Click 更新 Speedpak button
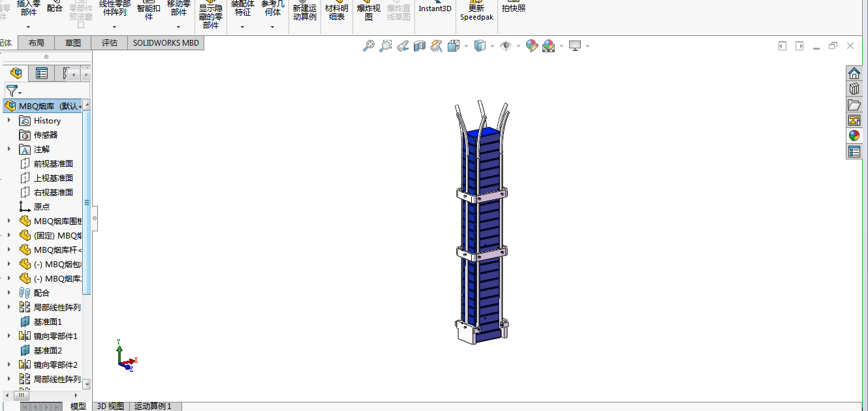Screen dimensions: 868x411 477,10
